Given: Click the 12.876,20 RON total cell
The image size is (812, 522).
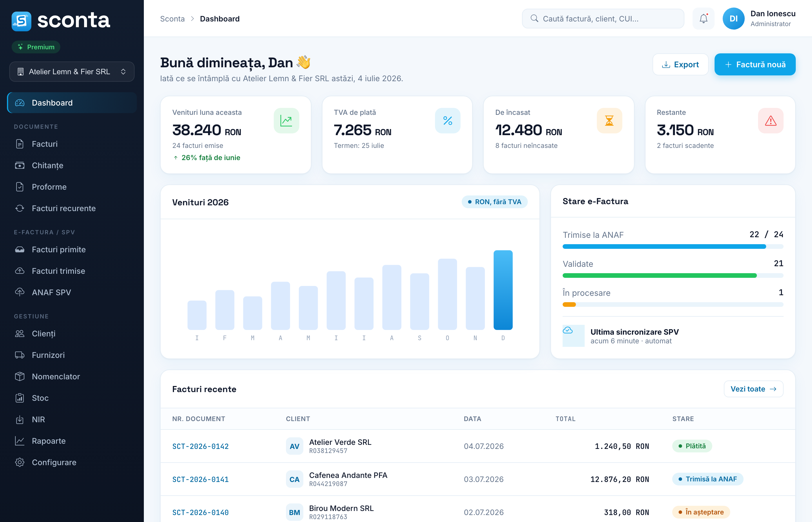Looking at the screenshot, I should pos(619,479).
